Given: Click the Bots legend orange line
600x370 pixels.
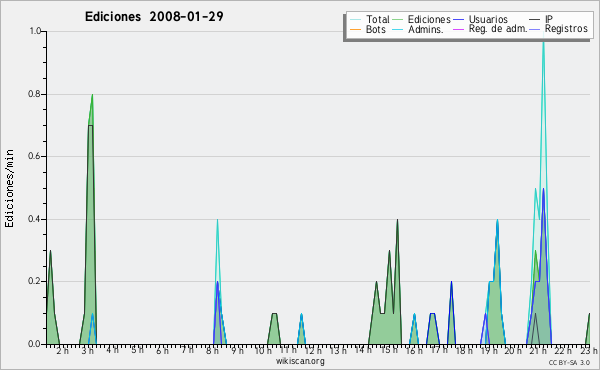Looking at the screenshot, I should coord(355,29).
